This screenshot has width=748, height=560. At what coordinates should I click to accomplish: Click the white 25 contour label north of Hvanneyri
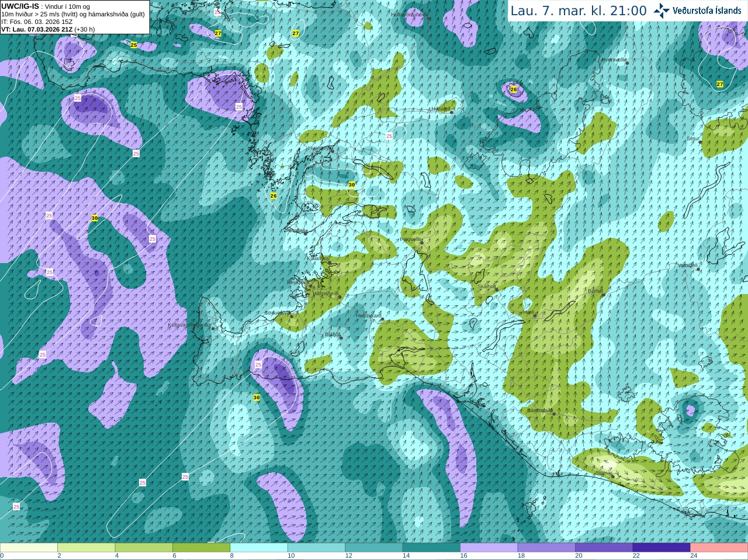(389, 136)
